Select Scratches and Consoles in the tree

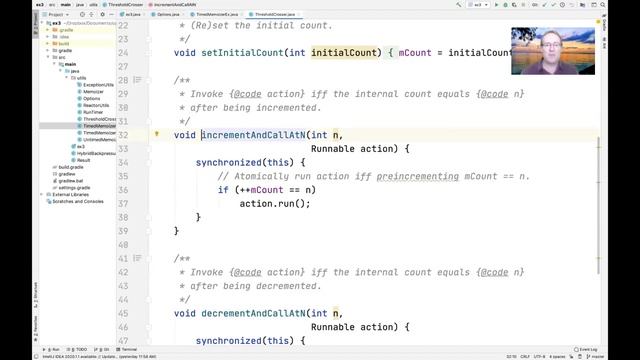click(x=75, y=202)
